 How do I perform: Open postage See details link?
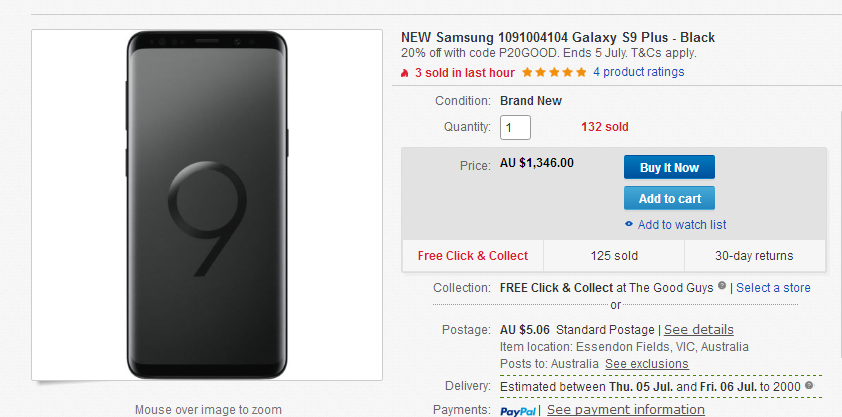pyautogui.click(x=699, y=330)
